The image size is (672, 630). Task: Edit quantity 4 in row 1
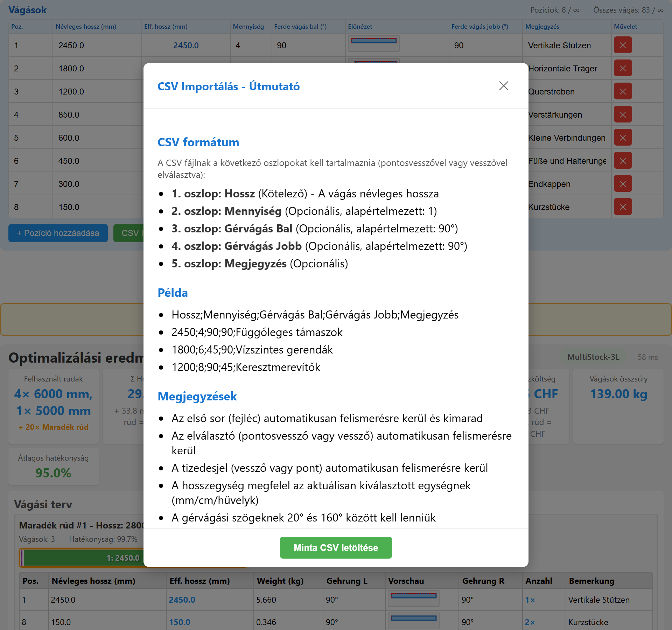click(251, 45)
